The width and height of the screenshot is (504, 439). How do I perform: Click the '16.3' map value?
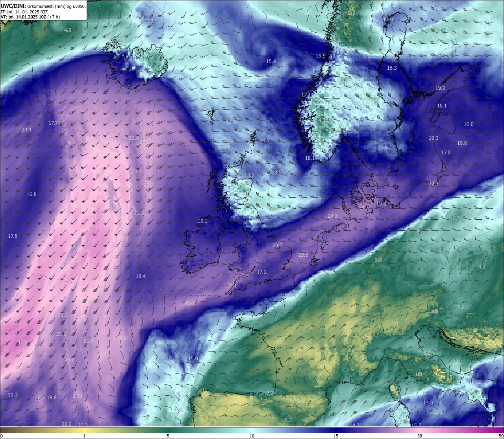392,68
